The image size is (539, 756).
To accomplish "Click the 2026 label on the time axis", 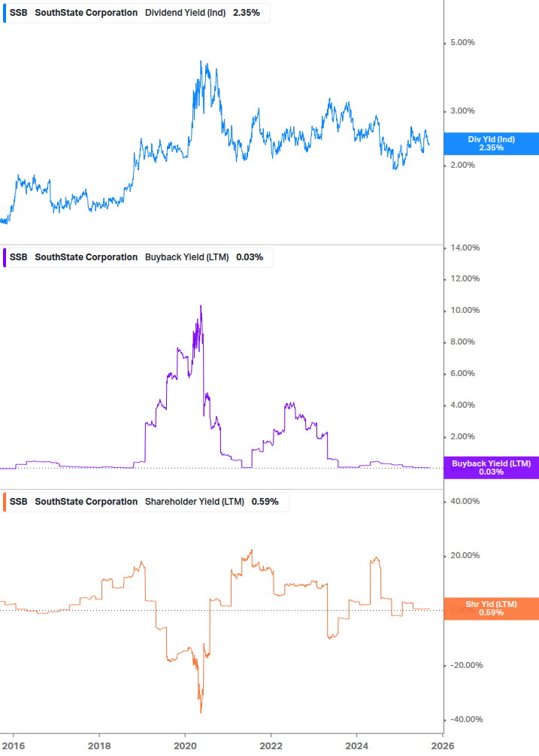I will (x=442, y=745).
